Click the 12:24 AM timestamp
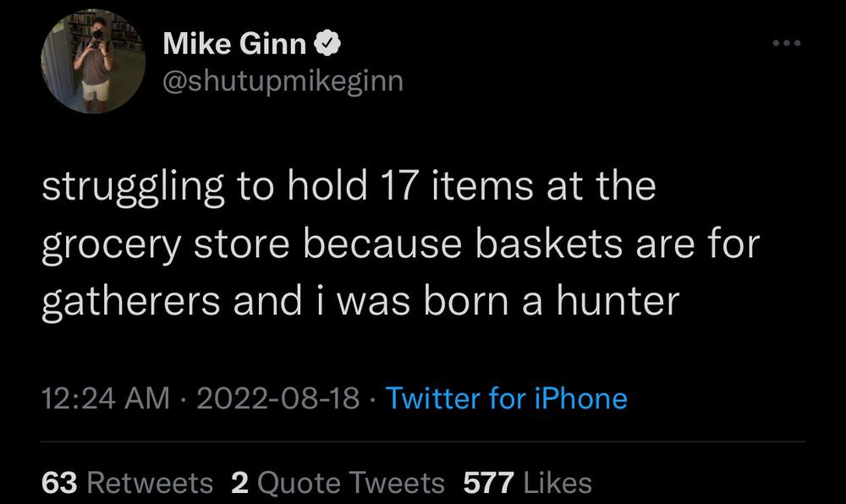Viewport: 846px width, 504px height. [x=106, y=398]
